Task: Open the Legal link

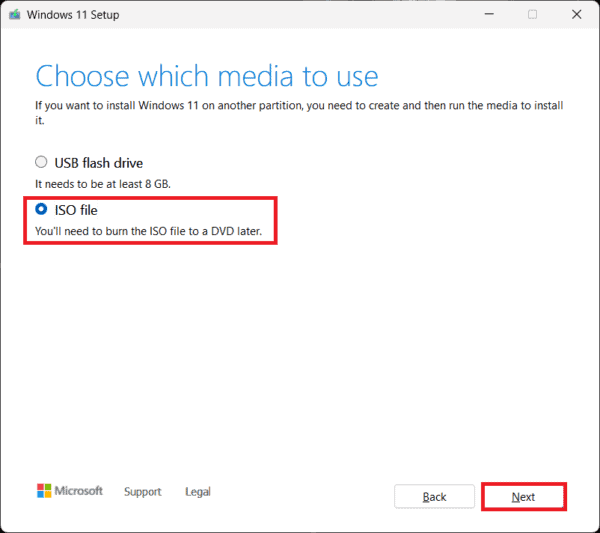Action: [x=198, y=492]
